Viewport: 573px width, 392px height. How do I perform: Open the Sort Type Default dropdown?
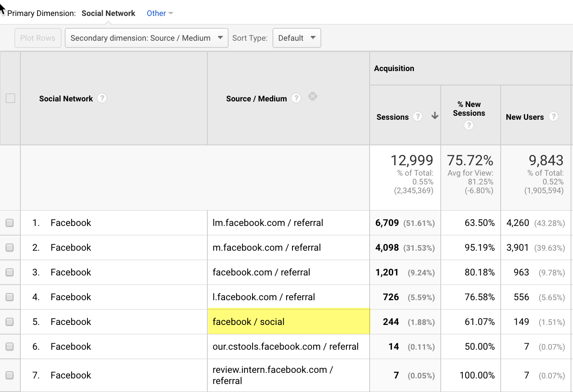[x=296, y=38]
